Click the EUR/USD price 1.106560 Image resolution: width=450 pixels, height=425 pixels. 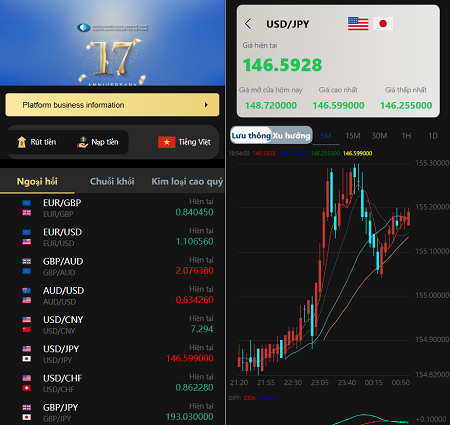point(194,241)
